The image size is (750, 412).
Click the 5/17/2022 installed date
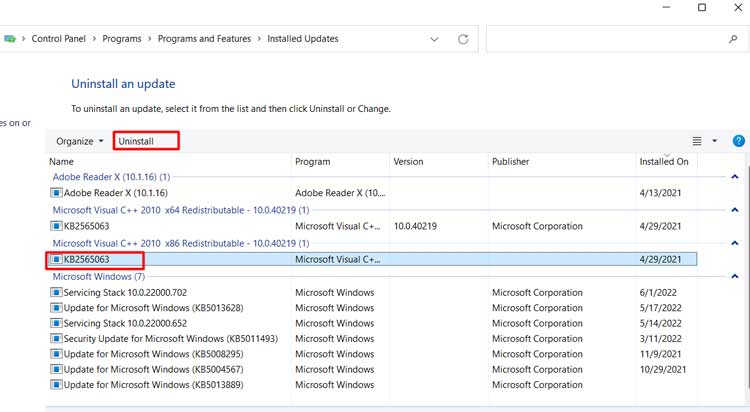(x=660, y=308)
